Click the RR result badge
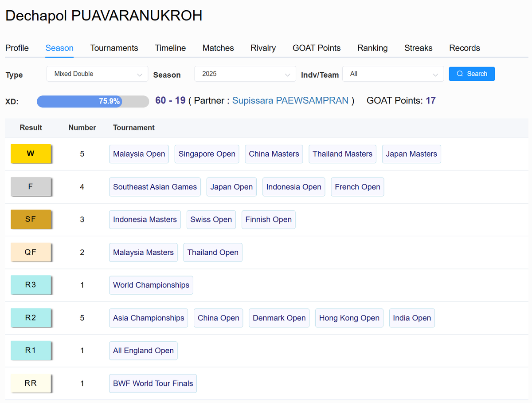532x403 pixels. coord(31,383)
